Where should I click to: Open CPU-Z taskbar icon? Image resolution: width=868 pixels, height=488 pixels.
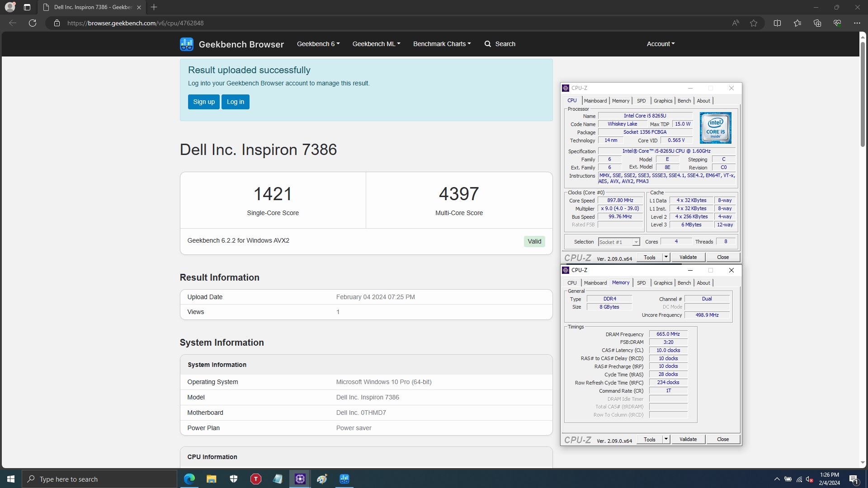pos(300,479)
